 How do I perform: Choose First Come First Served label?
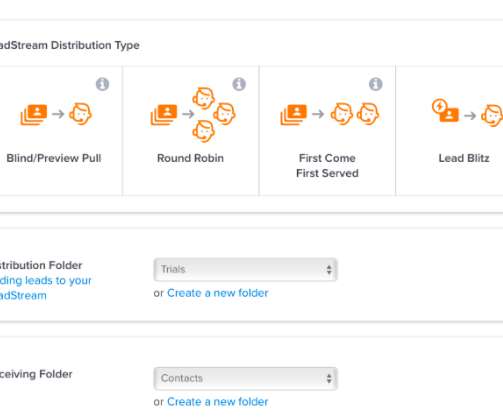point(327,166)
